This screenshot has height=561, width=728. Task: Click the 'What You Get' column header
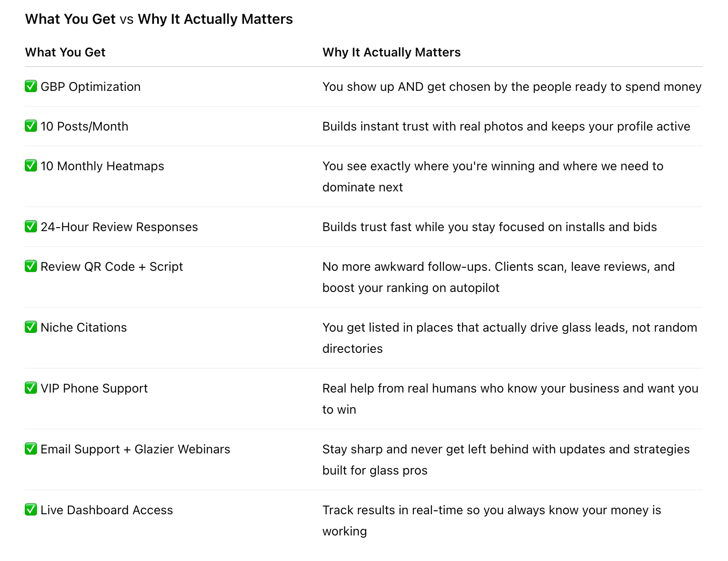pyautogui.click(x=65, y=52)
